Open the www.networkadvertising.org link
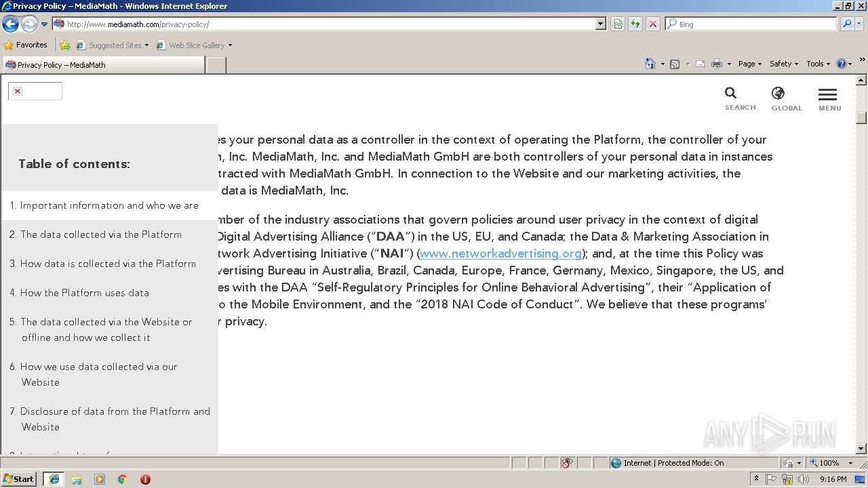This screenshot has width=868, height=488. (500, 253)
